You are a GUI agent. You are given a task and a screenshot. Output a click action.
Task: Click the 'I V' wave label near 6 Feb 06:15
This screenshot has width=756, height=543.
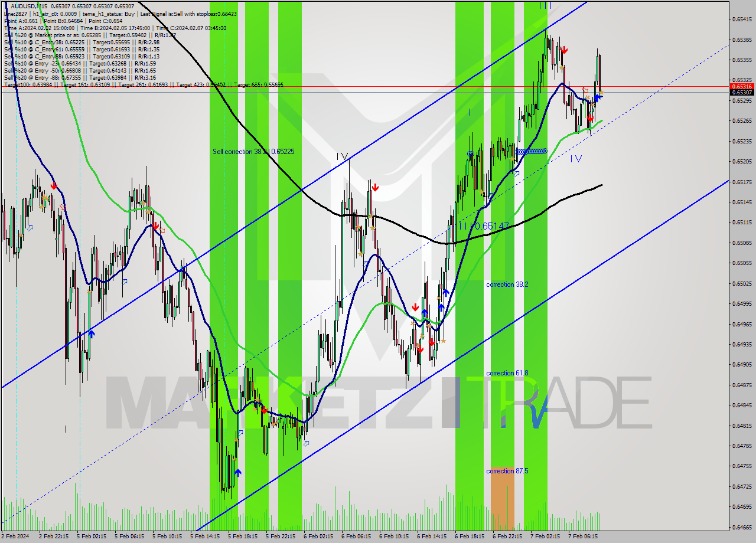(x=342, y=156)
